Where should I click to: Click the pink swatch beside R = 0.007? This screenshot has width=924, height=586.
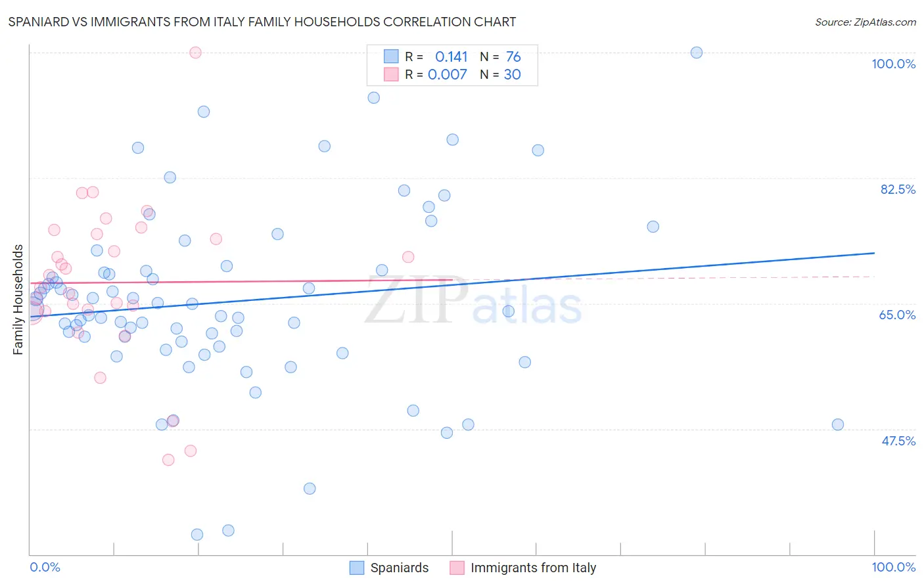[x=391, y=74]
